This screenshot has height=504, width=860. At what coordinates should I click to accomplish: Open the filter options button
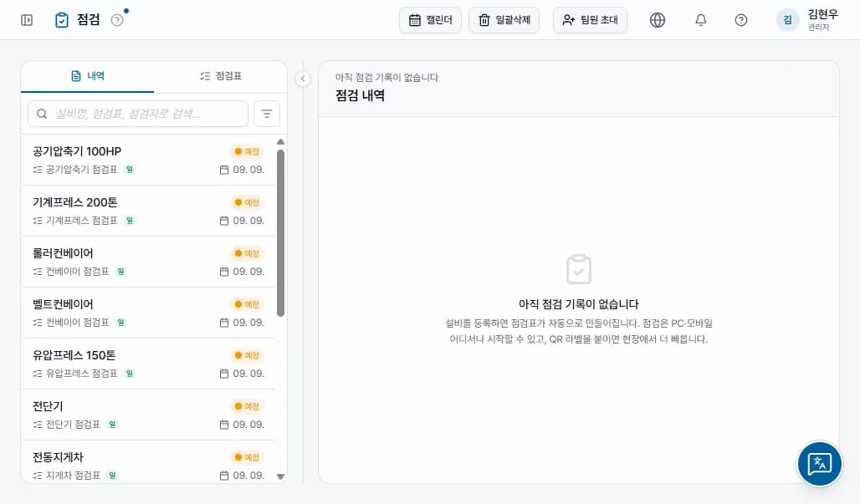coord(267,114)
